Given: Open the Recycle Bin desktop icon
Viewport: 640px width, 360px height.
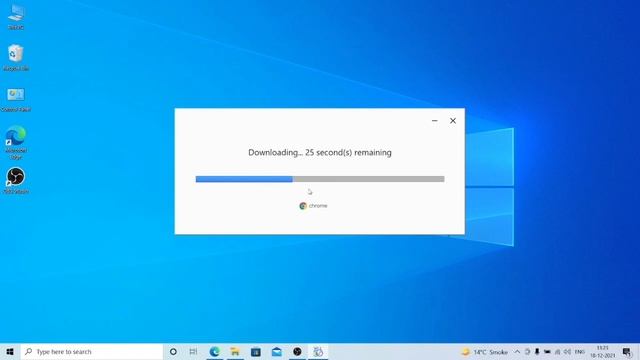Looking at the screenshot, I should (x=16, y=57).
